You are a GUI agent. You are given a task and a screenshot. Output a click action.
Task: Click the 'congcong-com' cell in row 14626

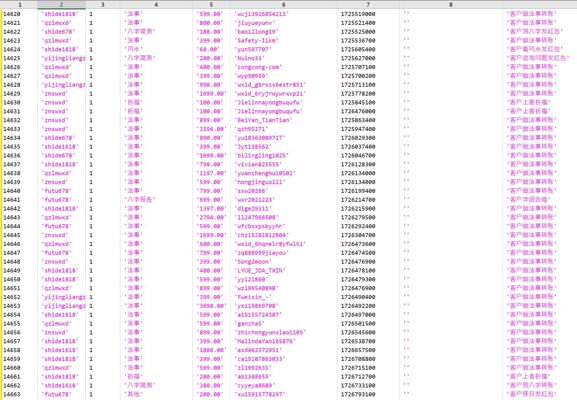coord(258,67)
